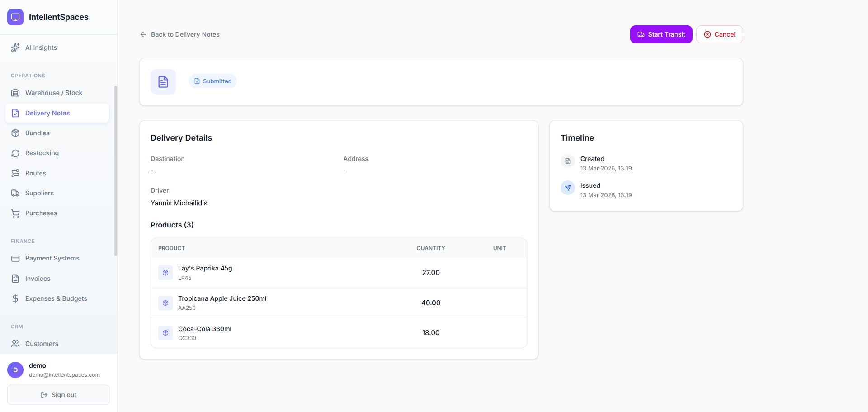Click the SKU code LP45
868x412 pixels.
coord(185,278)
